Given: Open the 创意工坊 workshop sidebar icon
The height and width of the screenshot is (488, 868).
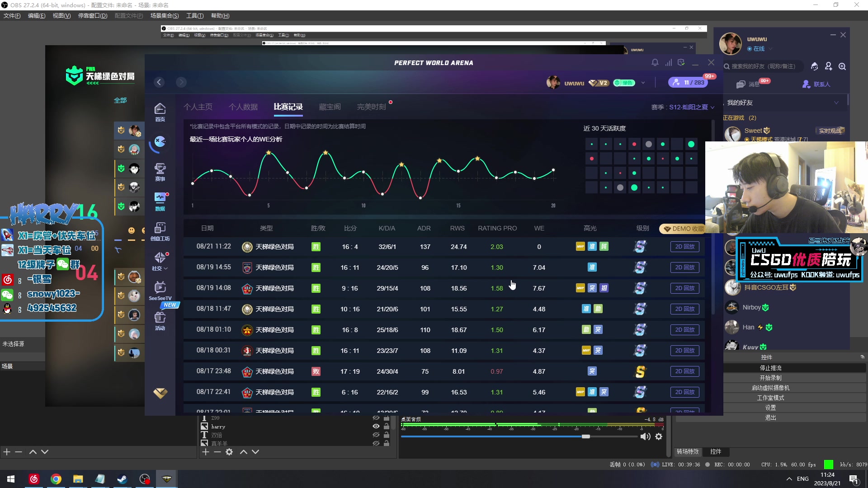Looking at the screenshot, I should [160, 232].
